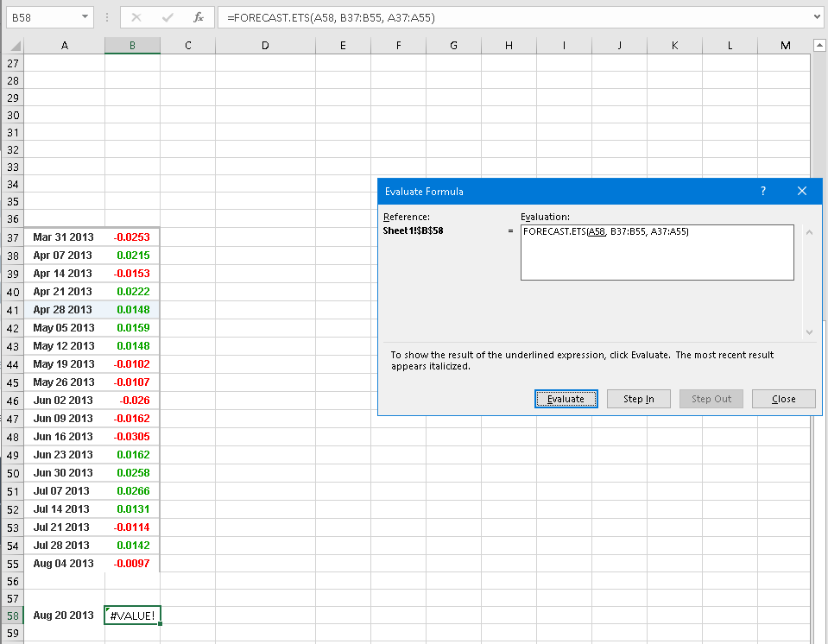Click the Step In button
The width and height of the screenshot is (828, 644).
tap(638, 398)
